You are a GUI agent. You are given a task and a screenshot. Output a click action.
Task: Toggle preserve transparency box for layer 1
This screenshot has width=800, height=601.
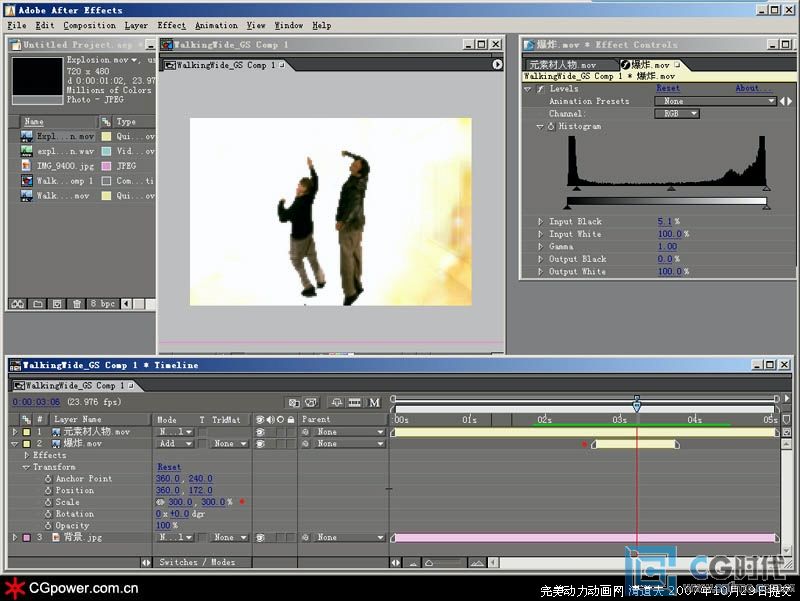click(x=203, y=432)
